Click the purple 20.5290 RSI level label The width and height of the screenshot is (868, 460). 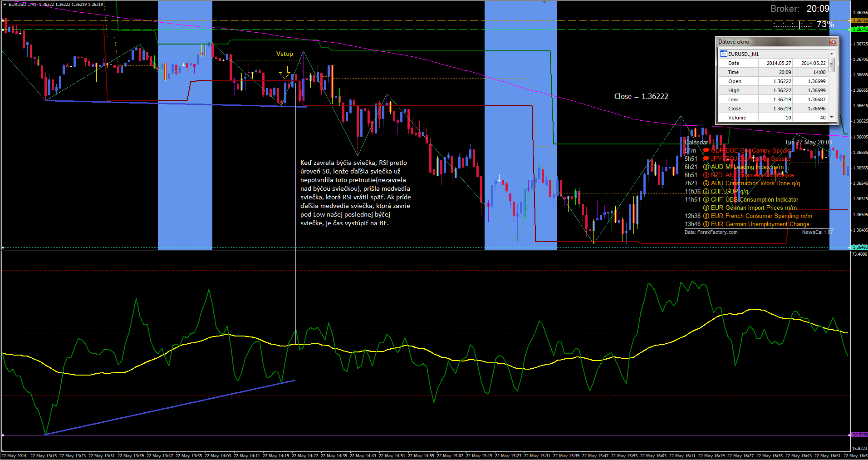pos(859,435)
